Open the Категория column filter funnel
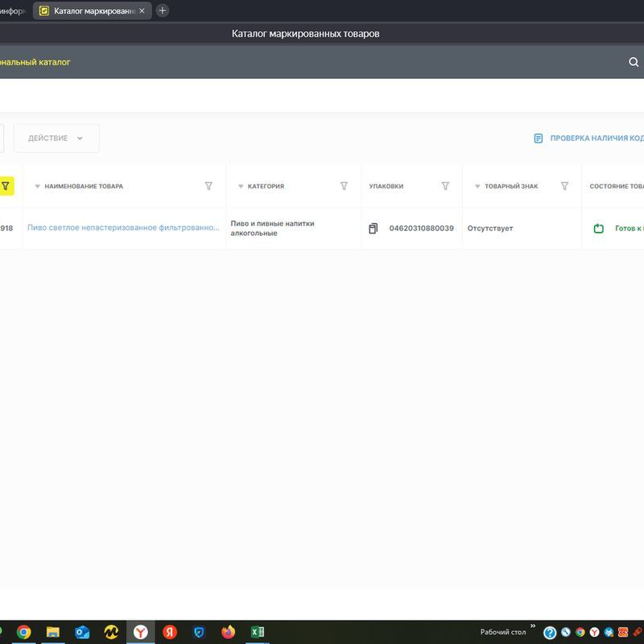Screen dimensions: 644x644 345,186
